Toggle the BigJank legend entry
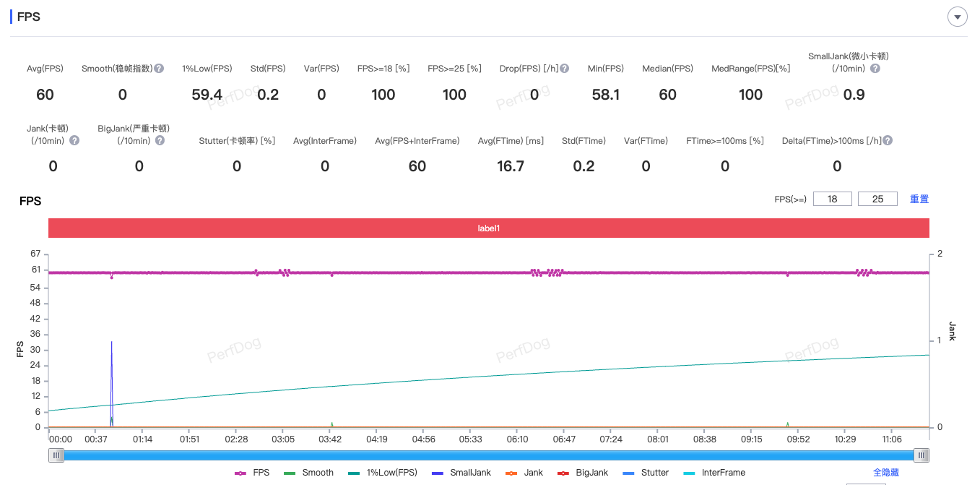The width and height of the screenshot is (980, 485). (583, 473)
